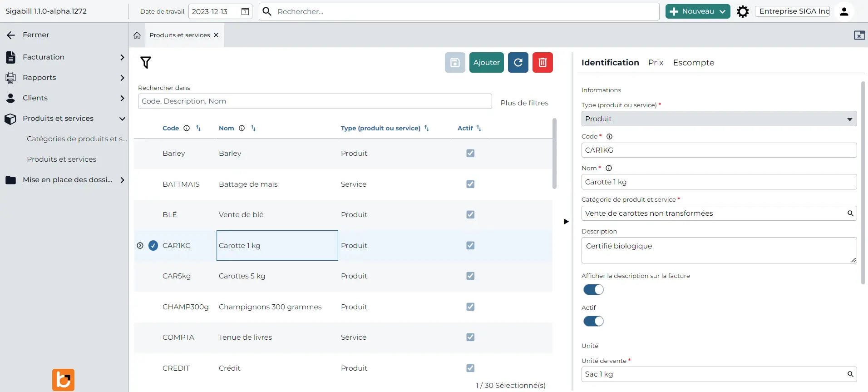
Task: Collapse the detail panel with the arrow
Action: (x=566, y=222)
